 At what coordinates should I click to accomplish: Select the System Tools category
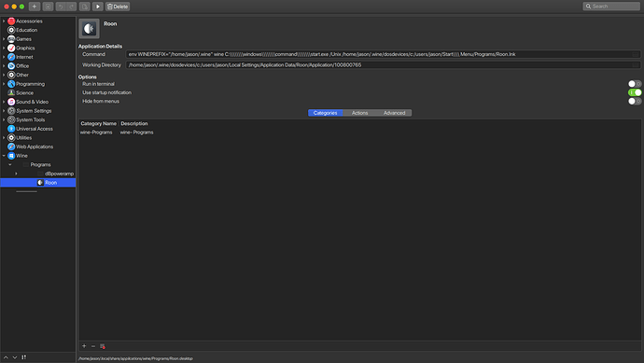pos(31,119)
